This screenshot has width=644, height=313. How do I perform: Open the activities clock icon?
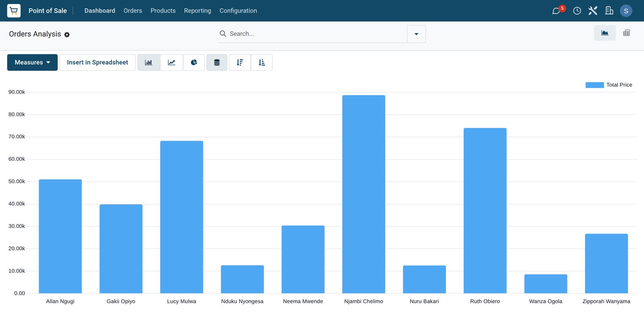577,11
